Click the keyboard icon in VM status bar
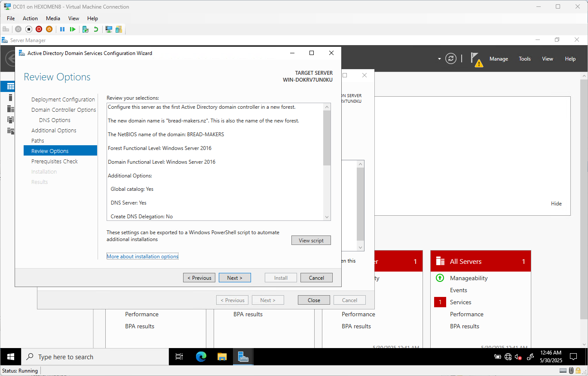Screen dimensions: 588x376 click(x=563, y=370)
